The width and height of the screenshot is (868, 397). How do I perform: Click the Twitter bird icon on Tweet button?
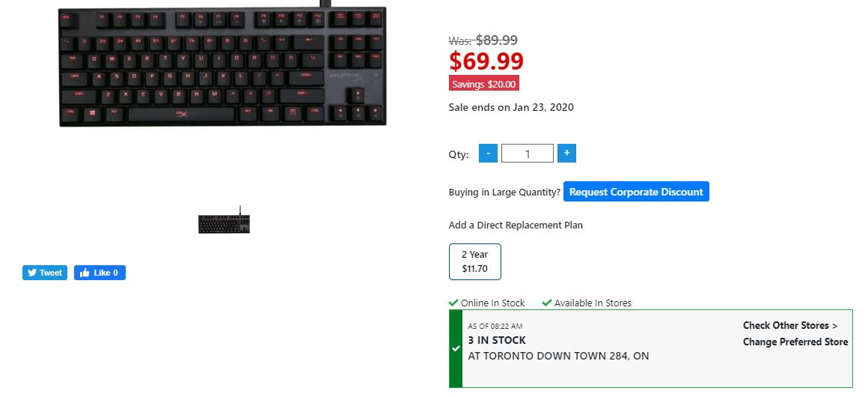pos(32,273)
